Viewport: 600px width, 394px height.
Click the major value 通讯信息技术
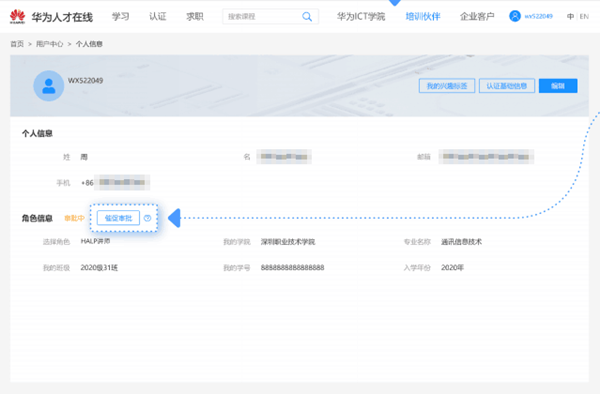click(461, 242)
